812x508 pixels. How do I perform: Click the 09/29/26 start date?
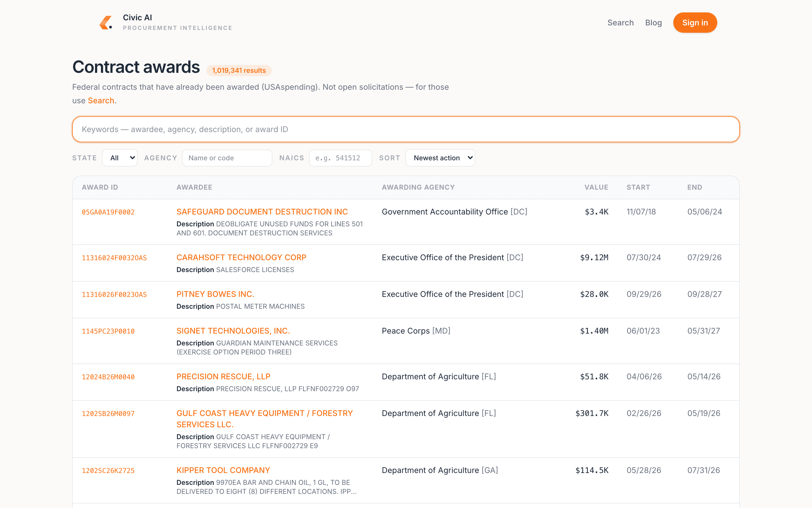point(644,294)
